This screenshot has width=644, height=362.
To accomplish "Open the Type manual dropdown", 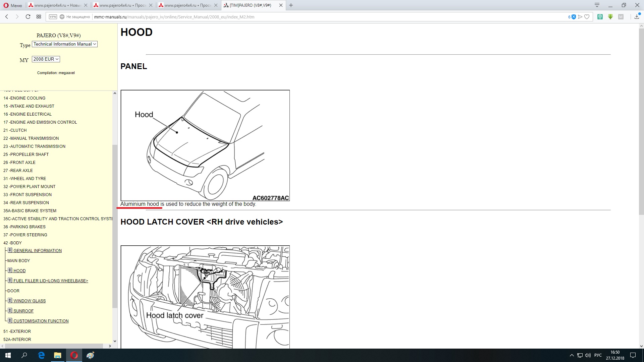I will coord(65,44).
